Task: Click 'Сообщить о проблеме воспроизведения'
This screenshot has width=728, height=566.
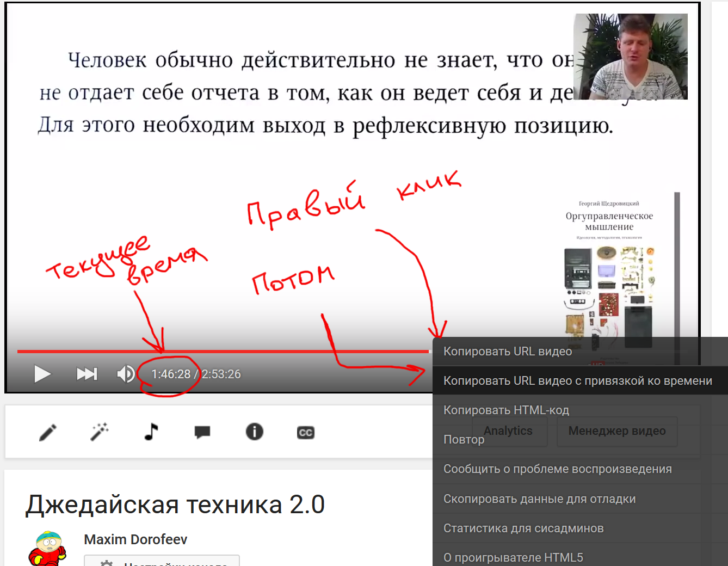Action: [557, 469]
